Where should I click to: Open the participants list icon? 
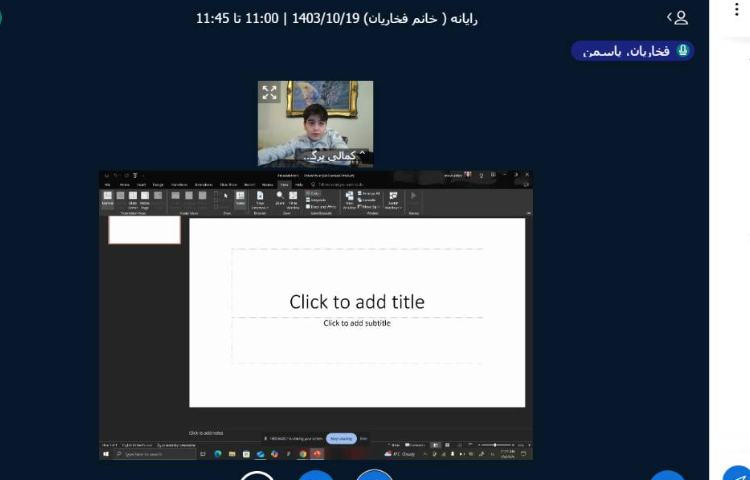682,17
